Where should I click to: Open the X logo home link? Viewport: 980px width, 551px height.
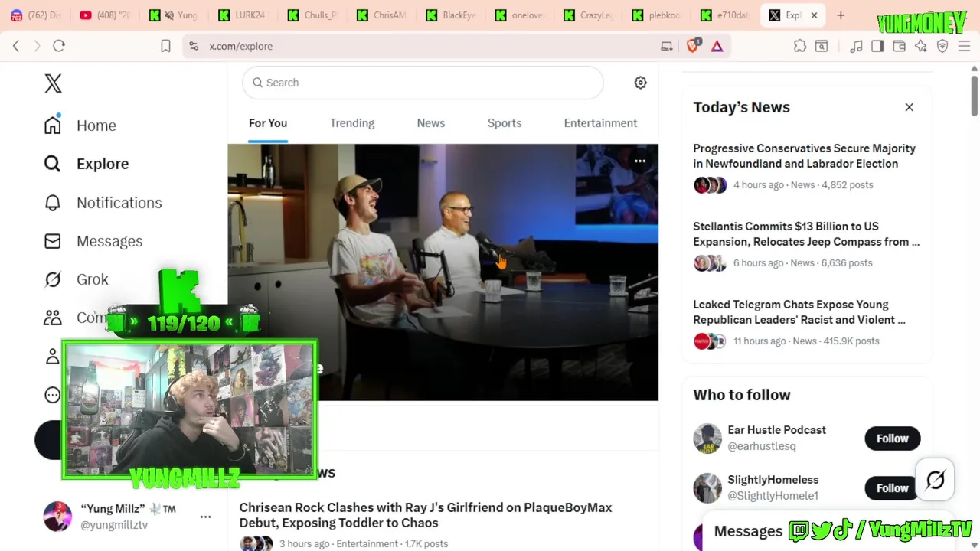53,83
